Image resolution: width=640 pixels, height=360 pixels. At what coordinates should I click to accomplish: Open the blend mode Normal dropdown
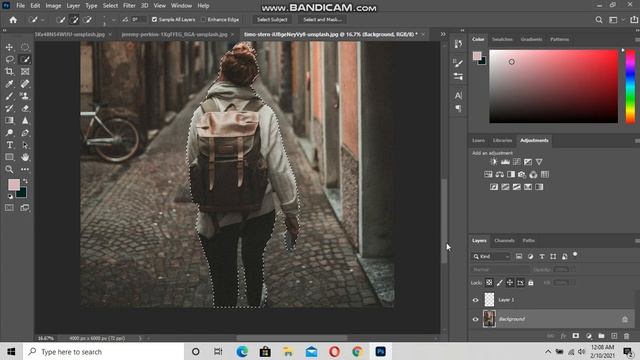click(500, 270)
